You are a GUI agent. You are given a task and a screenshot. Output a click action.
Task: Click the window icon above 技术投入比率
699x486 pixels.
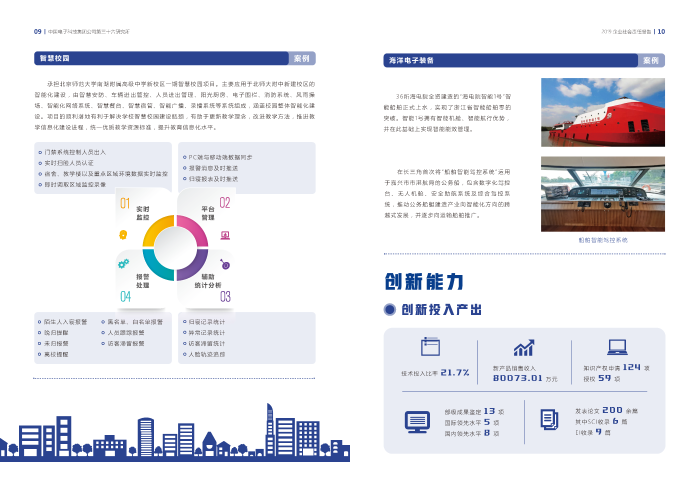430,348
